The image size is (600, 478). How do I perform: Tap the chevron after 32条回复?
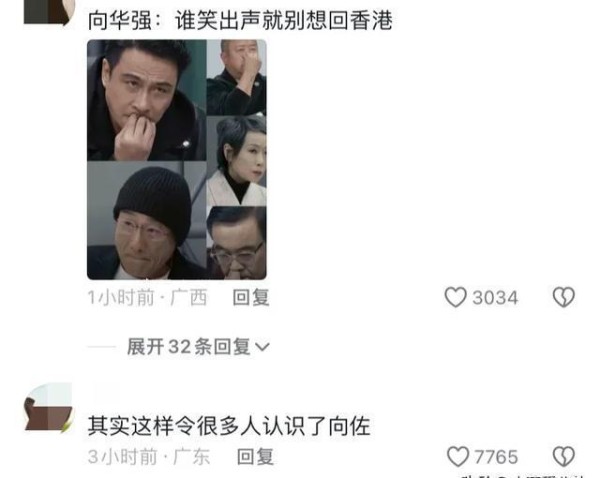262,347
